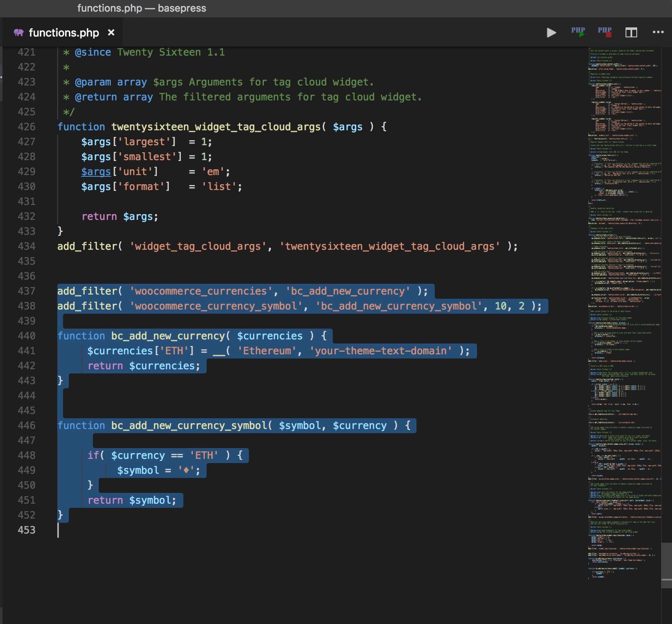Click line number 453 in gutter

(27, 530)
